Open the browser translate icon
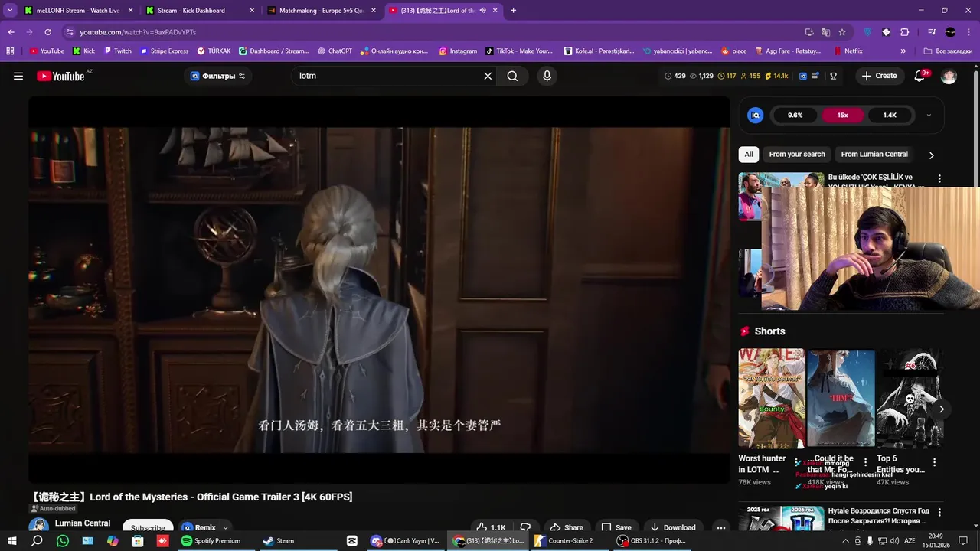Image resolution: width=980 pixels, height=551 pixels. (x=825, y=32)
